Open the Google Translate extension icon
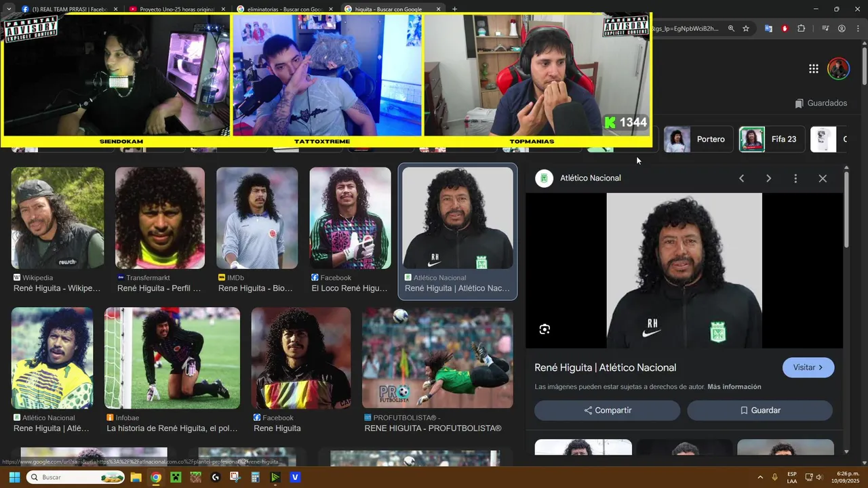Image resolution: width=868 pixels, height=488 pixels. [768, 28]
